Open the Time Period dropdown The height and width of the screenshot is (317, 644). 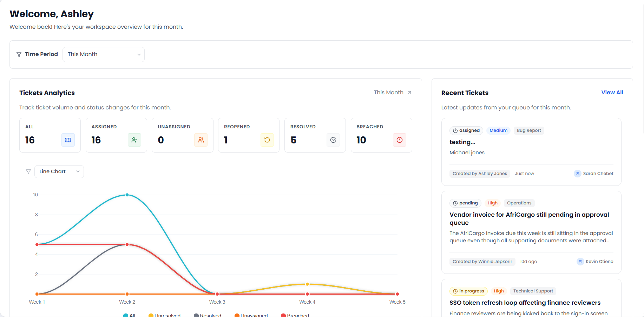coord(103,54)
